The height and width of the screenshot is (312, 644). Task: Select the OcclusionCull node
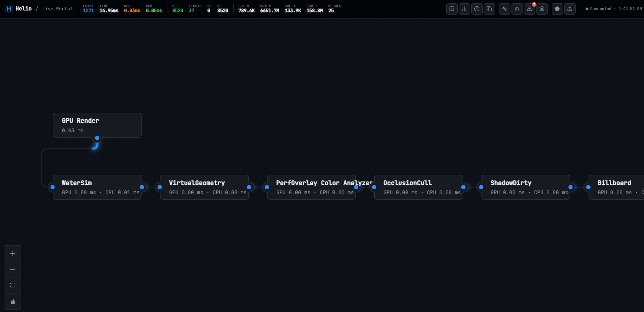(x=419, y=187)
